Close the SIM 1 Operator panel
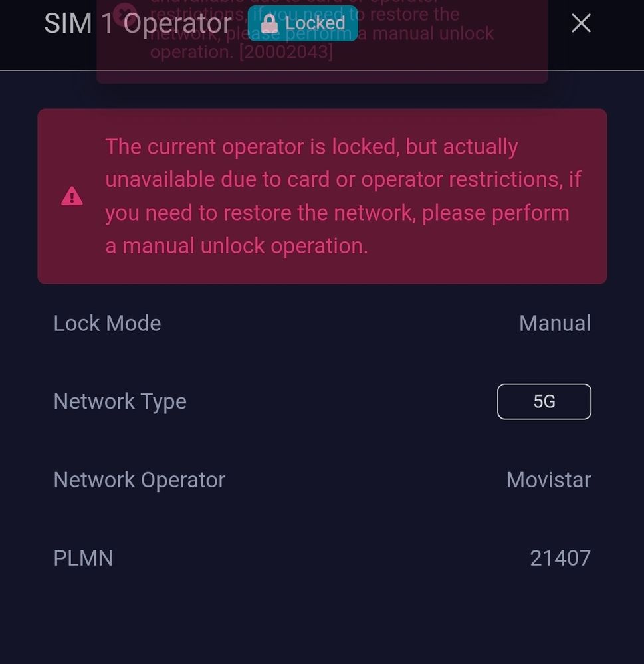 pyautogui.click(x=581, y=23)
